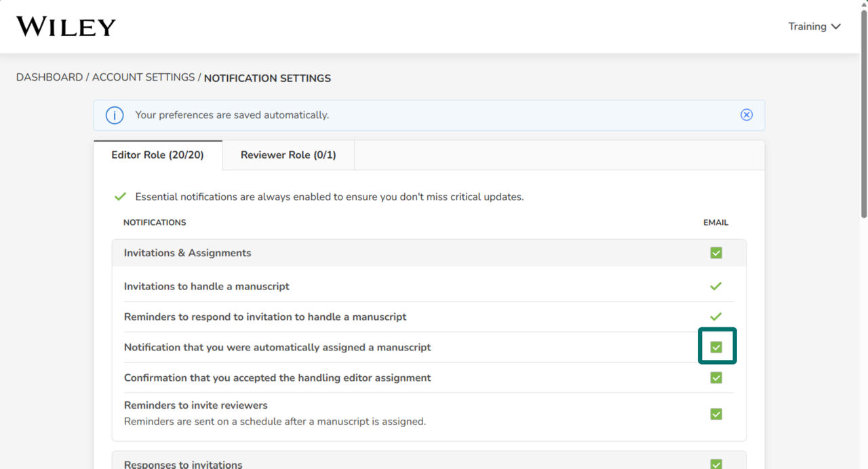868x469 pixels.
Task: Uncheck email for automatically assigned manuscript notification
Action: coord(716,347)
